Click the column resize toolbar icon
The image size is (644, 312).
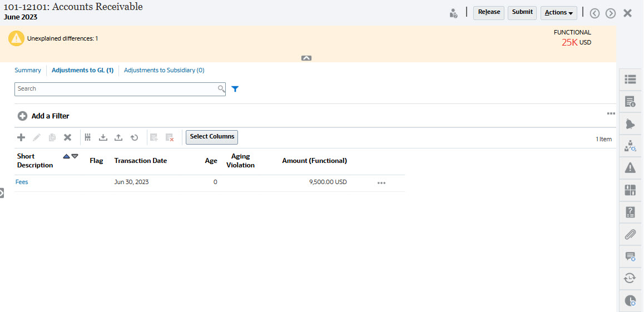[87, 137]
